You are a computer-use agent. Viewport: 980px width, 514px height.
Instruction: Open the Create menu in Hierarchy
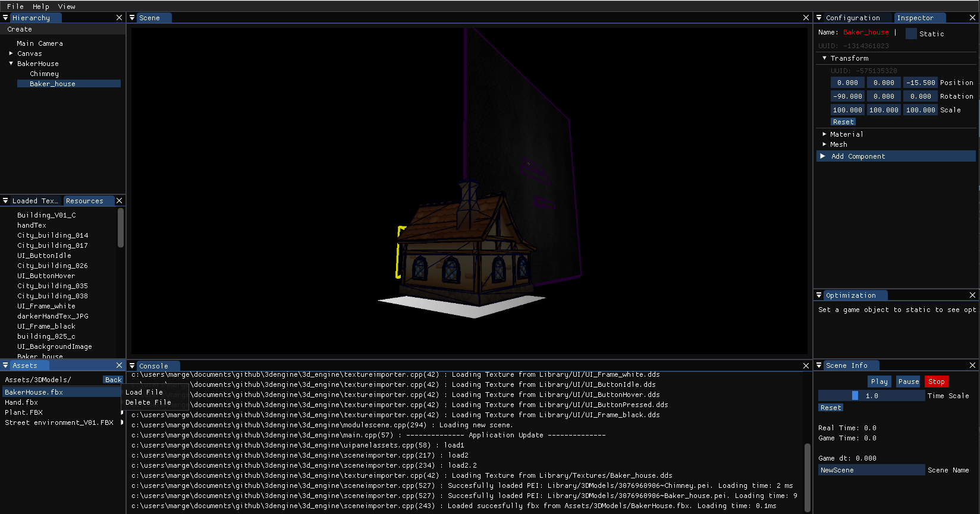(x=20, y=29)
